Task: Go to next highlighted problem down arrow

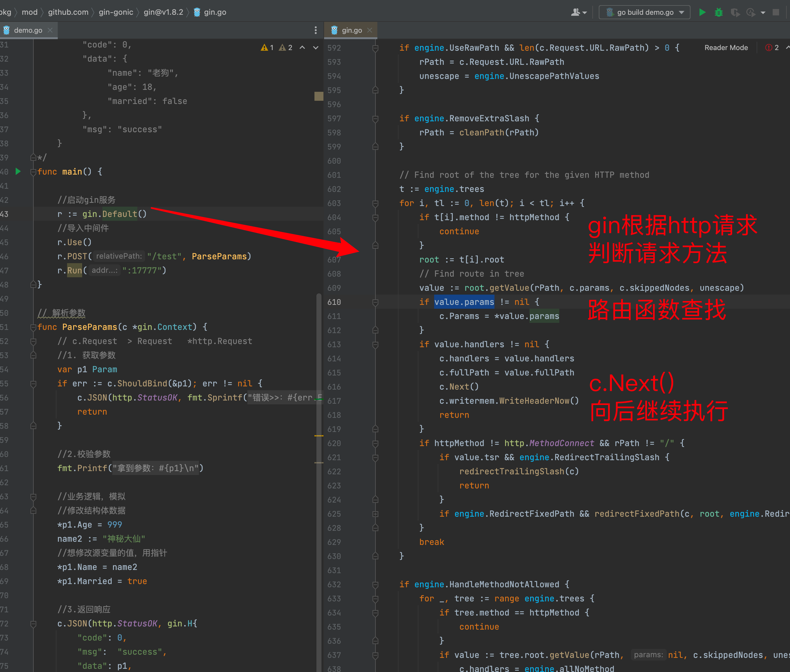Action: pos(315,47)
